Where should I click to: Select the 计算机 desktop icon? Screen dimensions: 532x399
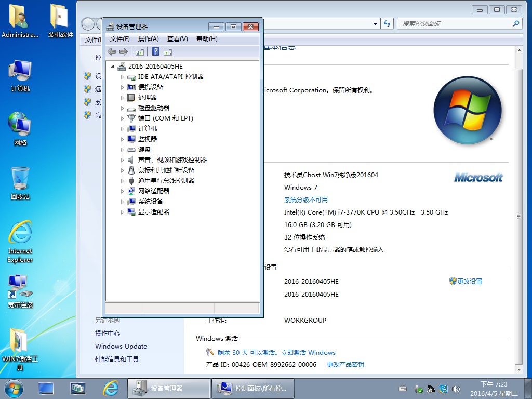pyautogui.click(x=20, y=76)
